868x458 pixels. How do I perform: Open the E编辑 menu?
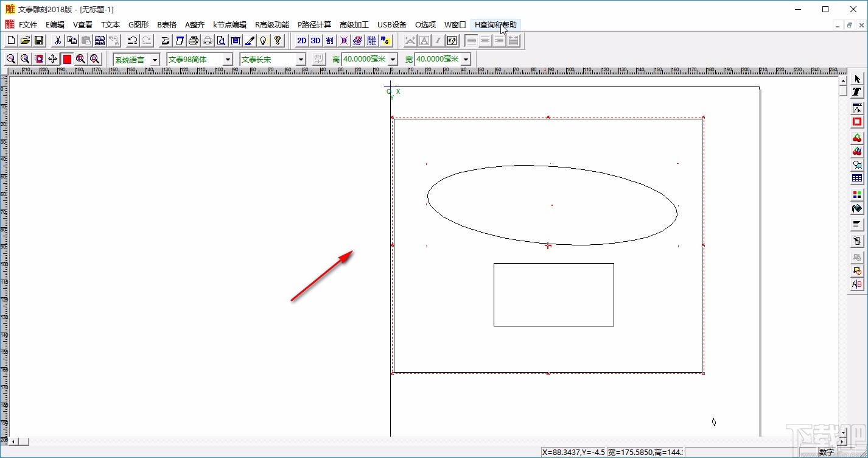point(55,25)
